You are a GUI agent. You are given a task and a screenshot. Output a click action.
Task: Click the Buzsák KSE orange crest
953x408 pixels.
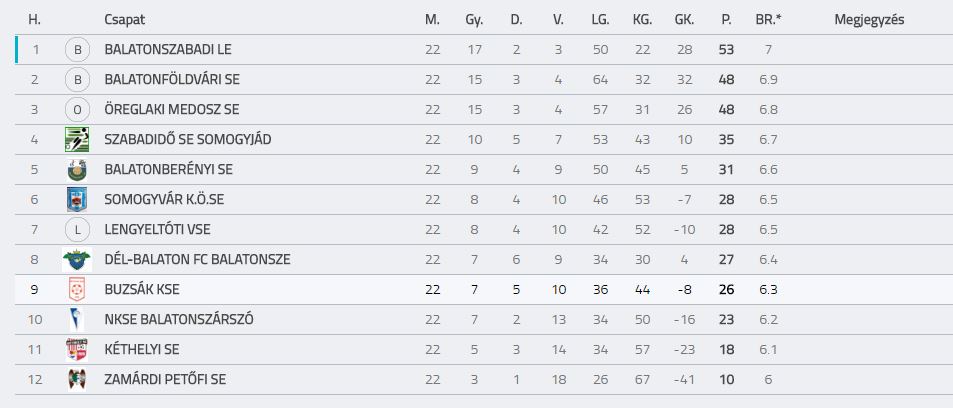77,289
